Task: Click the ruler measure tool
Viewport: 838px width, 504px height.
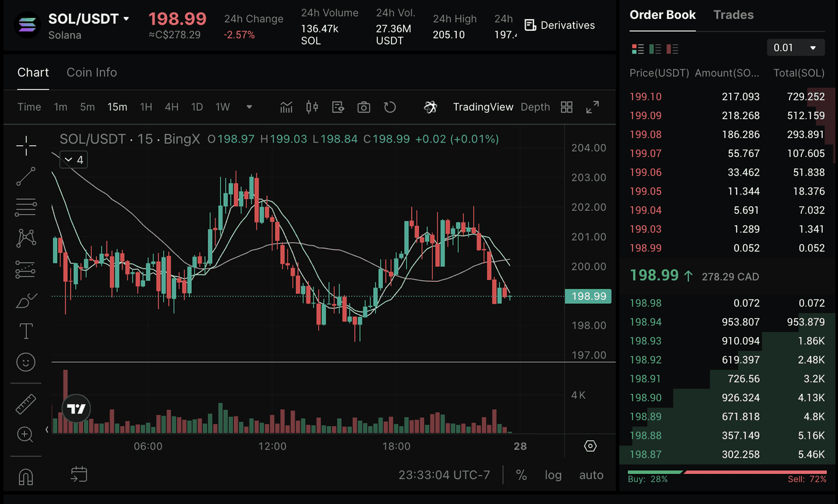Action: click(x=26, y=404)
